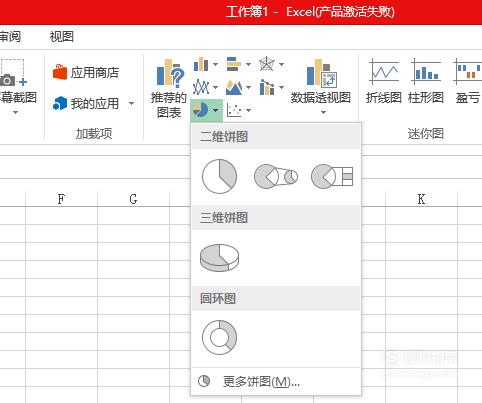This screenshot has height=403, width=482.
Task: Select column K header
Action: (x=421, y=199)
